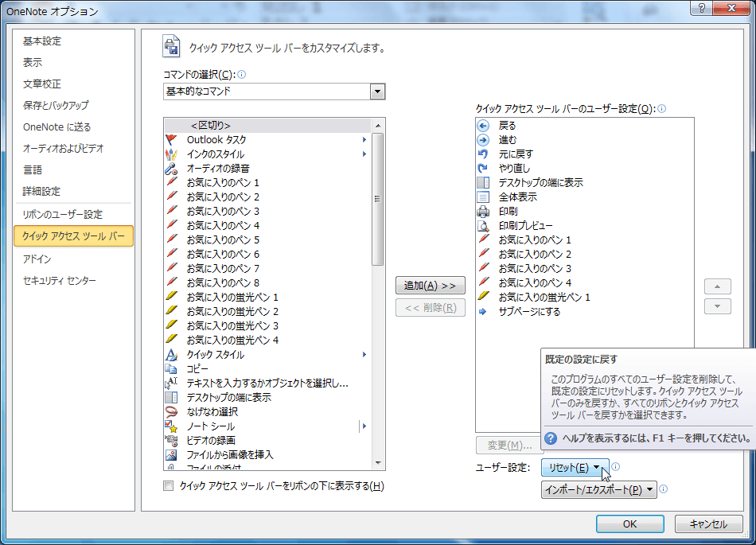This screenshot has height=545, width=756.
Task: Click the なげなわ選択 lasso icon
Action: [x=171, y=411]
